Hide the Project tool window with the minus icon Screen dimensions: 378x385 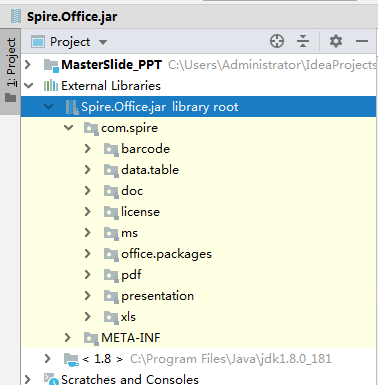coord(362,41)
